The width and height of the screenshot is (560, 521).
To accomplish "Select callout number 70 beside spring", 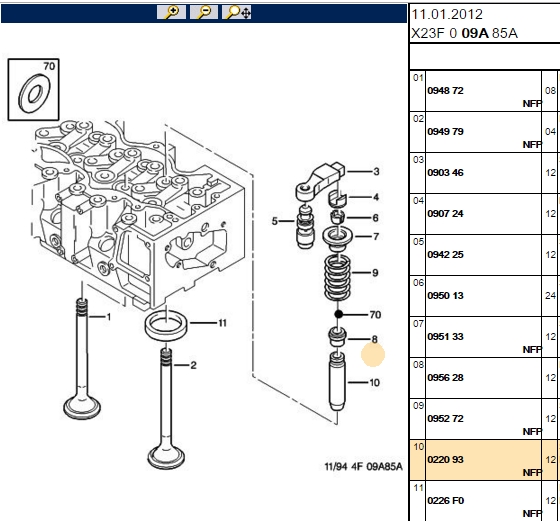I will (375, 315).
